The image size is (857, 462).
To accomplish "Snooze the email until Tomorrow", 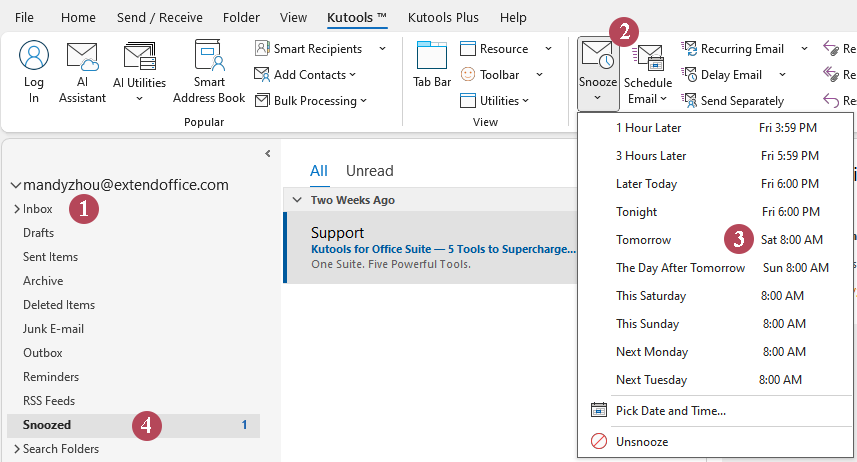I will pyautogui.click(x=715, y=239).
